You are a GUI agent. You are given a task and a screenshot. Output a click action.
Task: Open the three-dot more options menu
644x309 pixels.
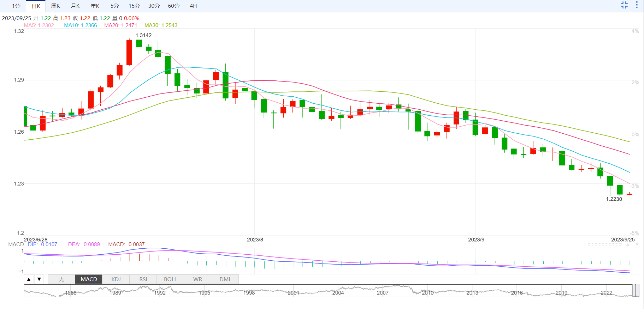pos(637,5)
